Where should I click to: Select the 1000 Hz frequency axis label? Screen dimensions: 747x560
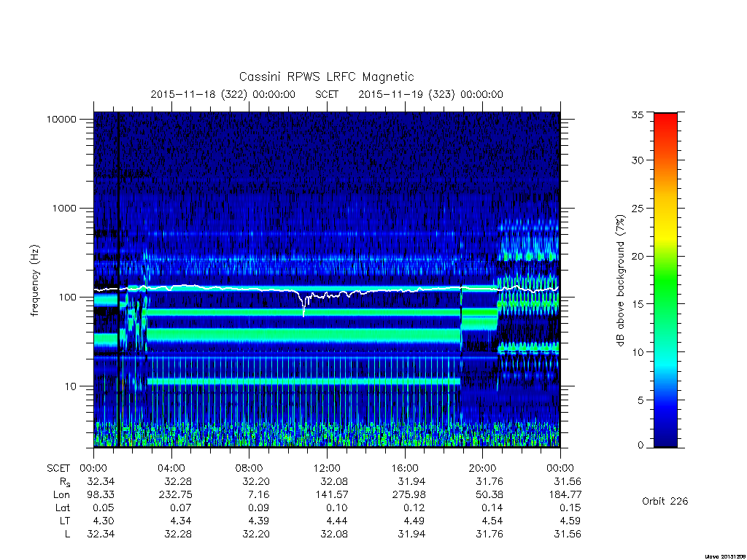pos(64,208)
